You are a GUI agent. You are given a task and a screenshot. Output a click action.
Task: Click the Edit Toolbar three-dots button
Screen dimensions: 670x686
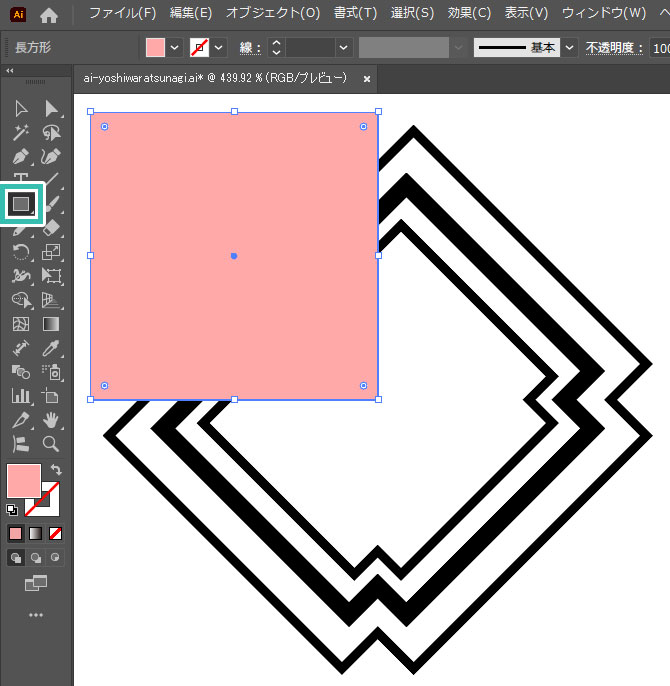[x=36, y=615]
